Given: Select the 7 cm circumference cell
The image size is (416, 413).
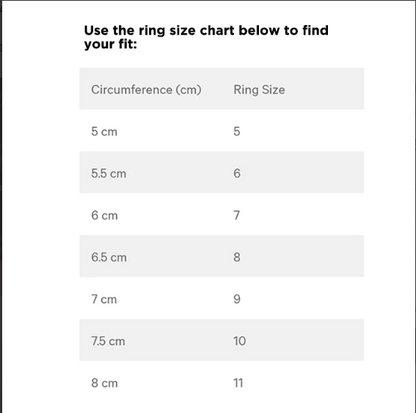Looking at the screenshot, I should pyautogui.click(x=104, y=299).
